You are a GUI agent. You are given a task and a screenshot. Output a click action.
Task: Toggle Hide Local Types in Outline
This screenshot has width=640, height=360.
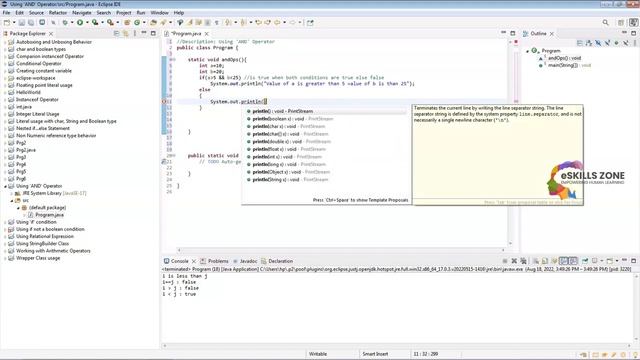(x=625, y=43)
